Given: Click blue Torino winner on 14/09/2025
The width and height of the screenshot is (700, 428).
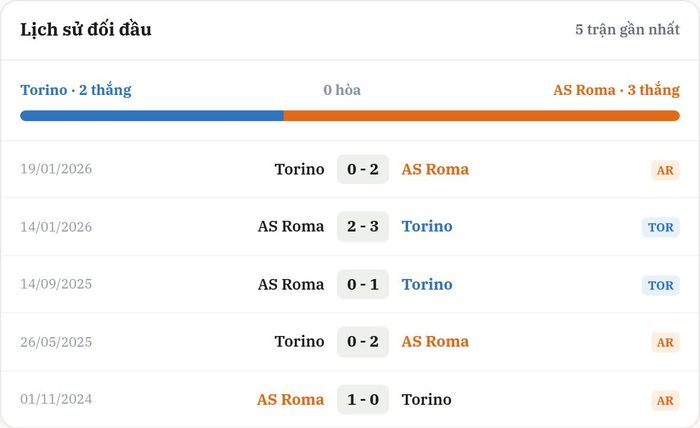Looking at the screenshot, I should coord(427,284).
